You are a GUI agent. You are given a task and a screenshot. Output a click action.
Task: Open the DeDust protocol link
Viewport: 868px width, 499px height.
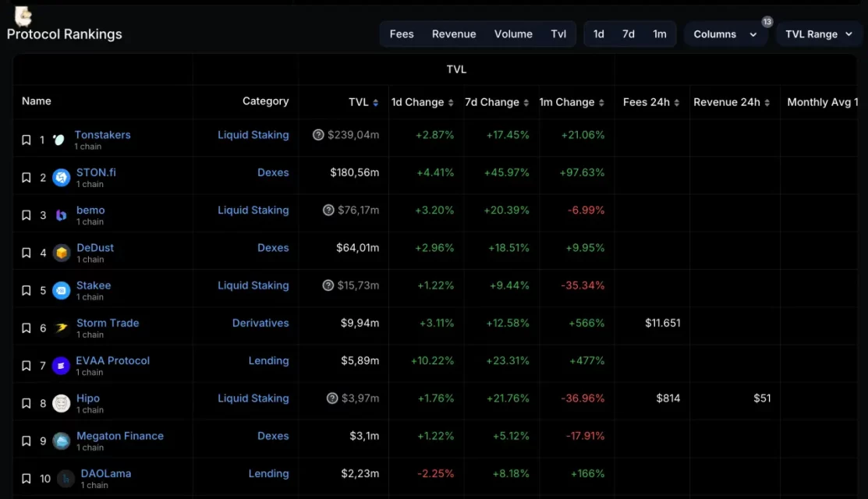pos(94,247)
